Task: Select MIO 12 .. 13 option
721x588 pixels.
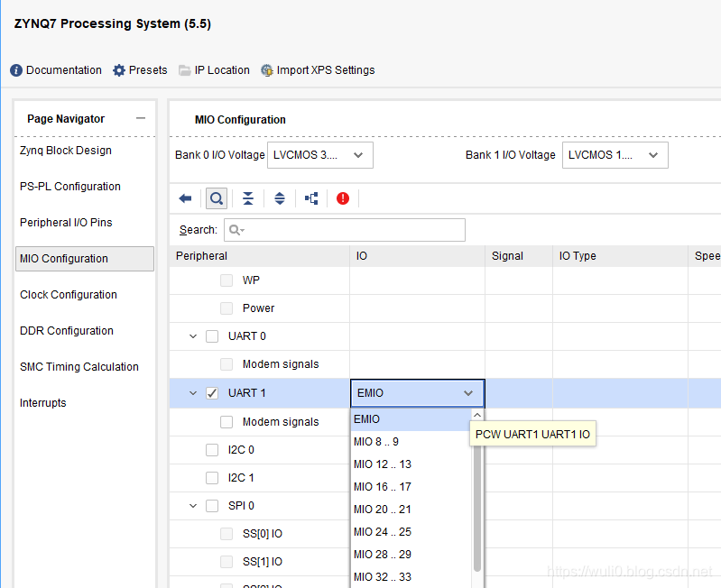Action: [411, 464]
